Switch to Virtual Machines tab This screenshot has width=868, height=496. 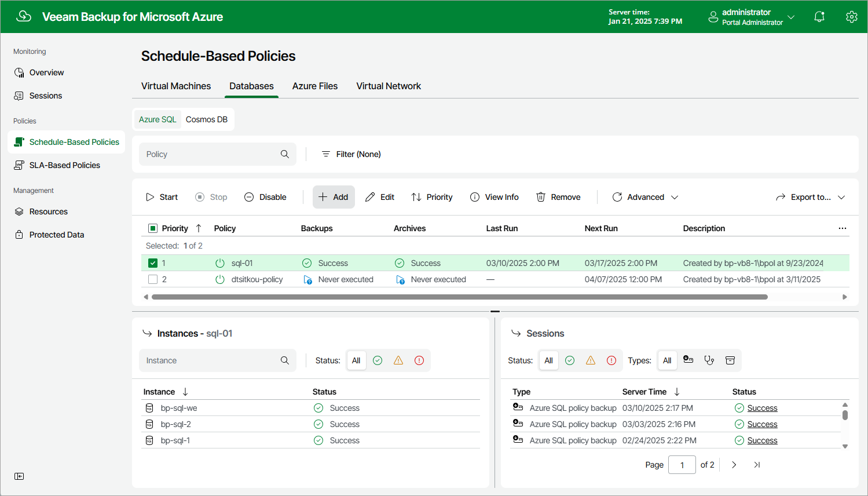(176, 86)
